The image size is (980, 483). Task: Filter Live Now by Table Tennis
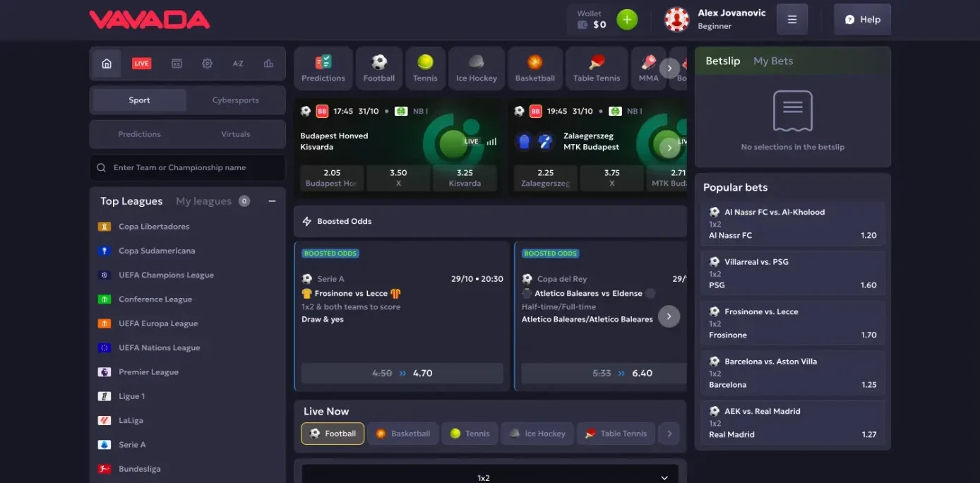click(616, 434)
